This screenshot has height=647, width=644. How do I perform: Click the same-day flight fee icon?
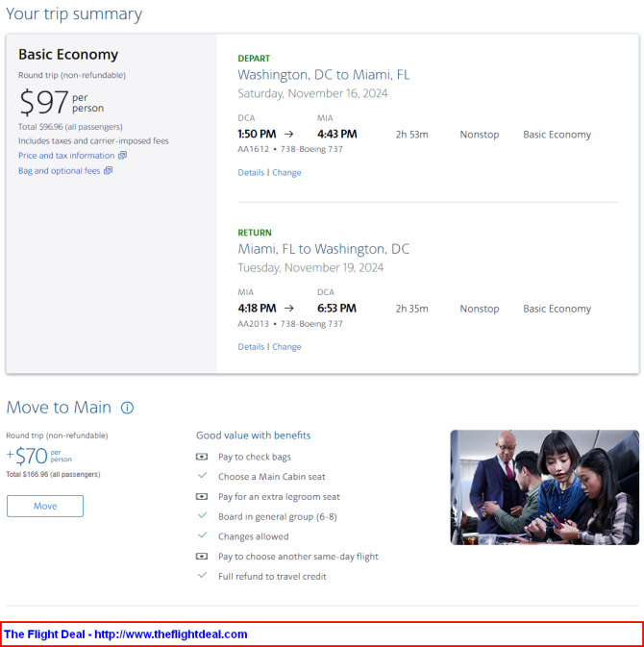tap(201, 557)
